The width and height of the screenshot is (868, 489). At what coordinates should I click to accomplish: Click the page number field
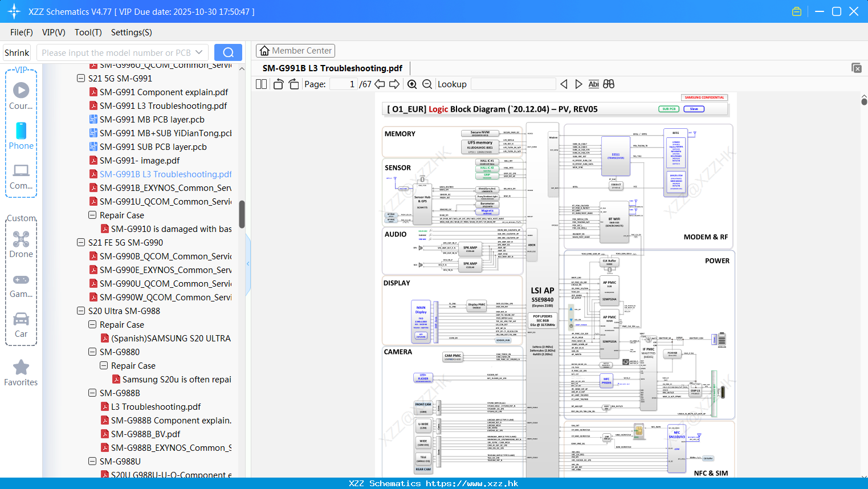[x=344, y=84]
